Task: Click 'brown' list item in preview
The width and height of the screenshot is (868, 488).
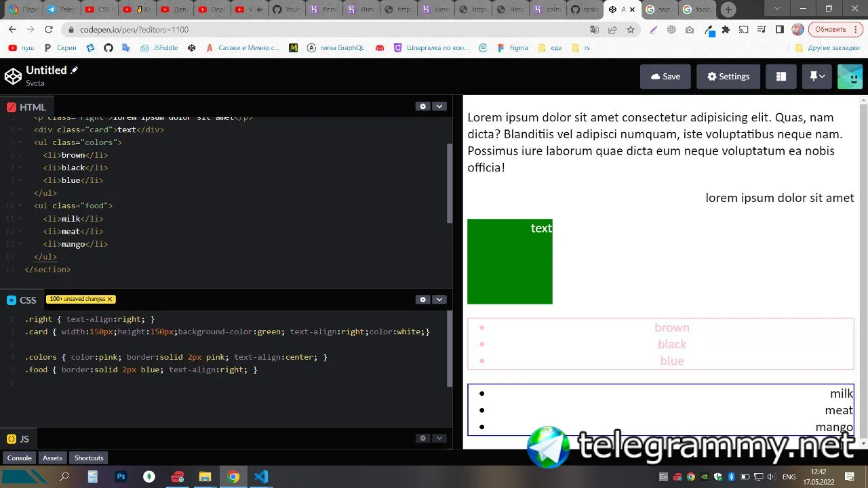Action: pyautogui.click(x=672, y=327)
